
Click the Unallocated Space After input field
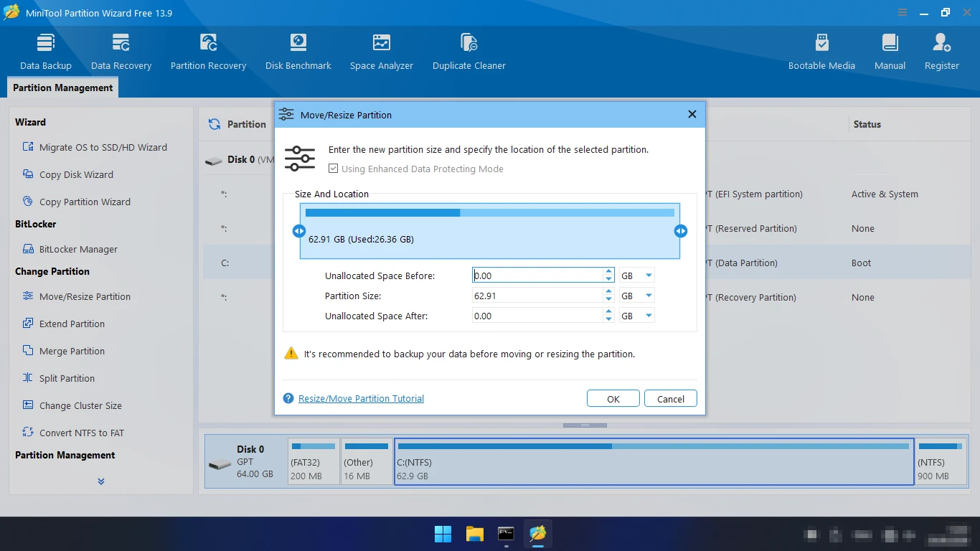click(x=537, y=316)
